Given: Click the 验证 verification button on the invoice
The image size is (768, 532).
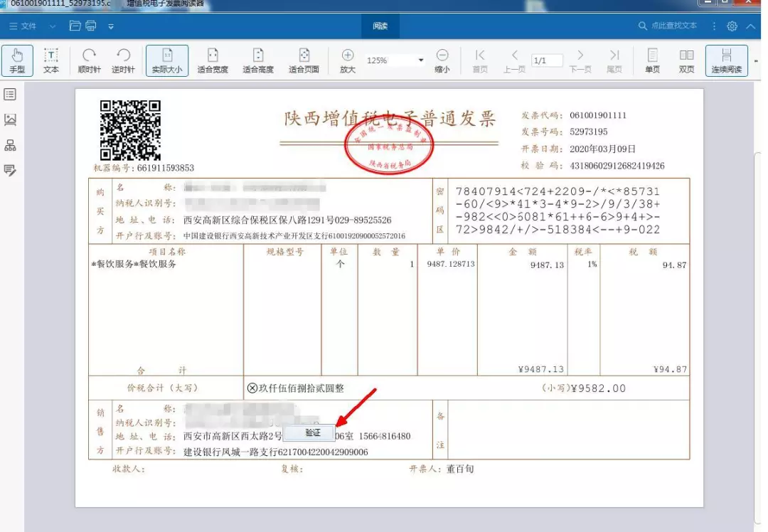Looking at the screenshot, I should coord(311,432).
